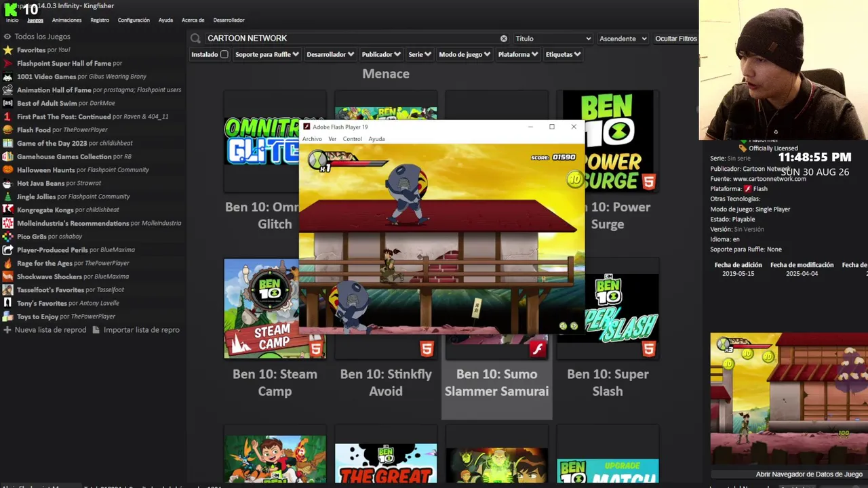Click inside the CARTOON NETWORK search field
868x488 pixels.
(353, 39)
